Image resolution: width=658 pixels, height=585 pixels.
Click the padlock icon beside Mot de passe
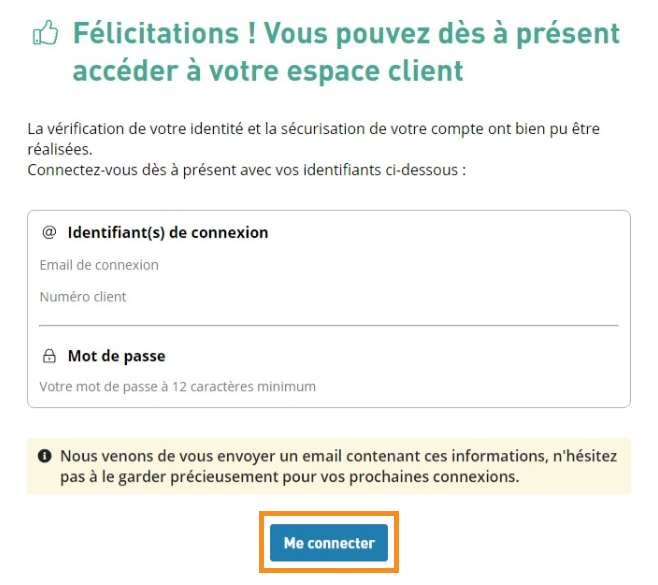tap(49, 356)
